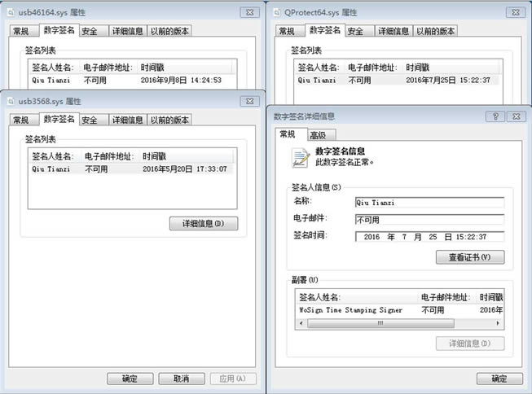The width and height of the screenshot is (532, 394).
Task: Click the left scroll arrow in countersignature list
Action: [298, 322]
